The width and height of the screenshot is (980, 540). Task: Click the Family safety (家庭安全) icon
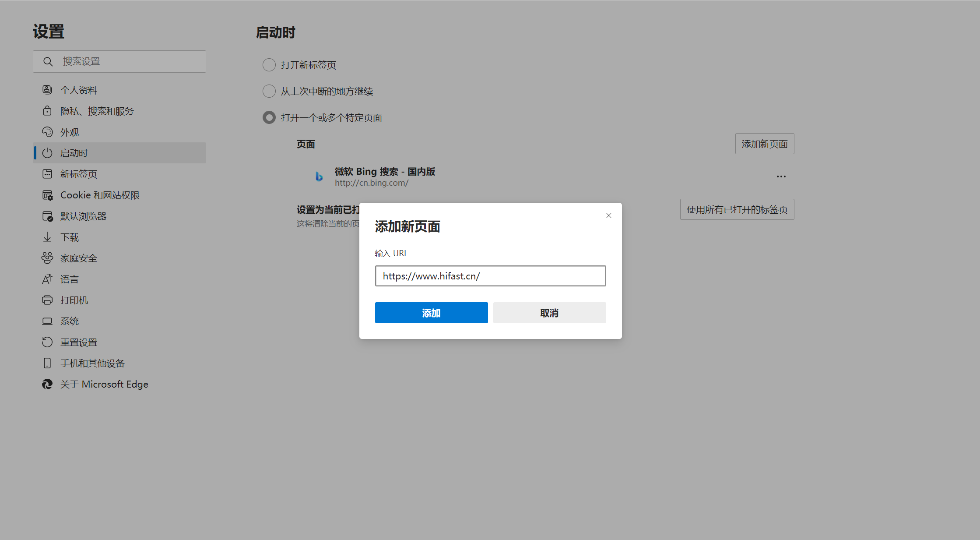47,258
